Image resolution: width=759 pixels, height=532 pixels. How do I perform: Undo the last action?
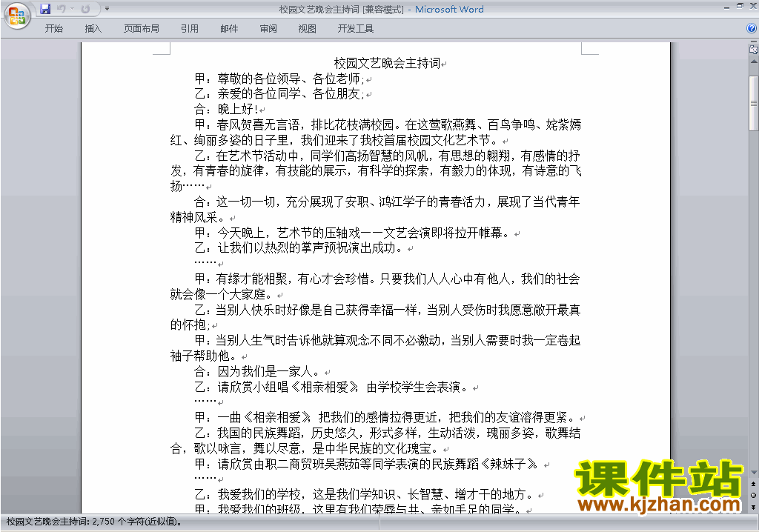click(x=61, y=9)
